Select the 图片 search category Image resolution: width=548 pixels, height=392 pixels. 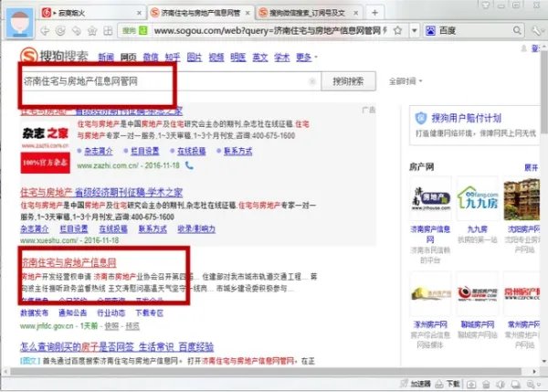(195, 58)
